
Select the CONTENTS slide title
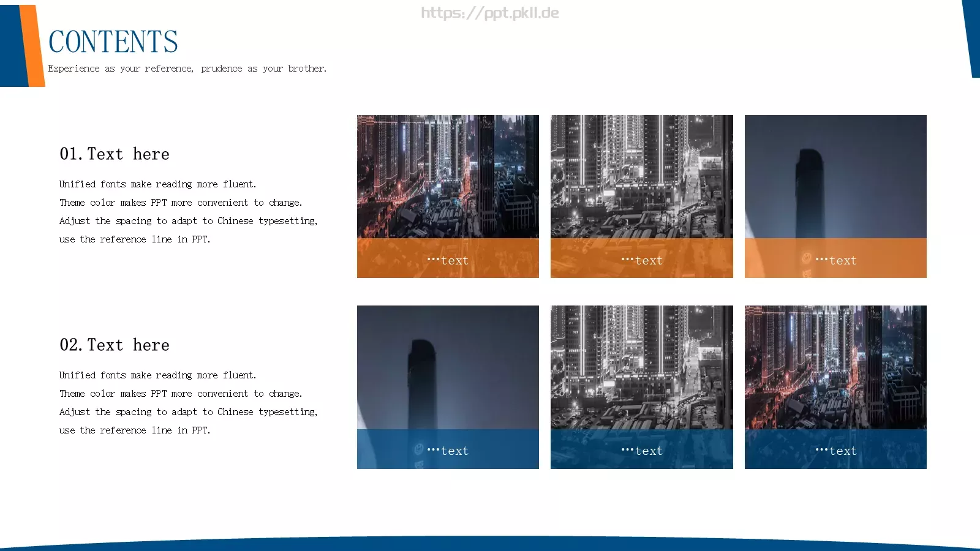pyautogui.click(x=113, y=42)
